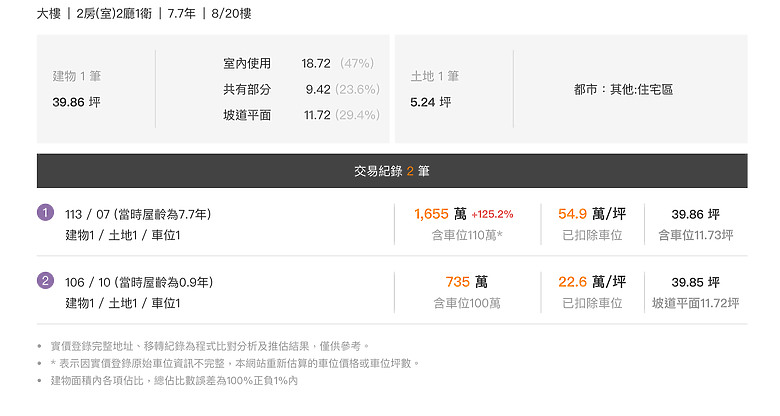The height and width of the screenshot is (416, 780).
Task: Click the 共有部分 9.42 row
Action: (x=301, y=89)
